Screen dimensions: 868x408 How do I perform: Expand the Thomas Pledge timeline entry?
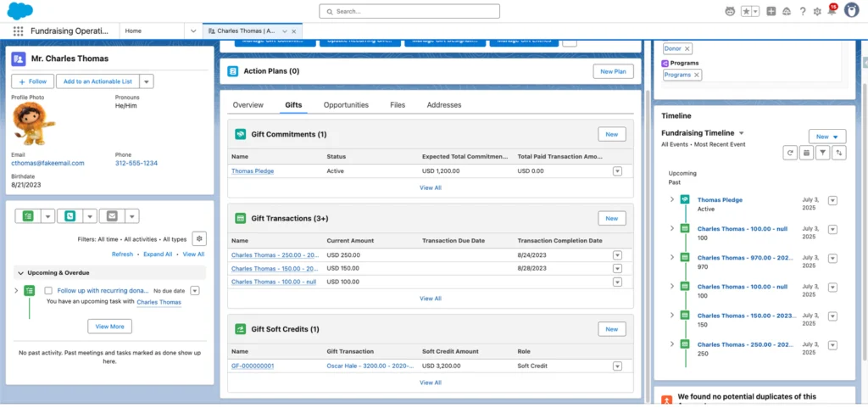(x=672, y=199)
